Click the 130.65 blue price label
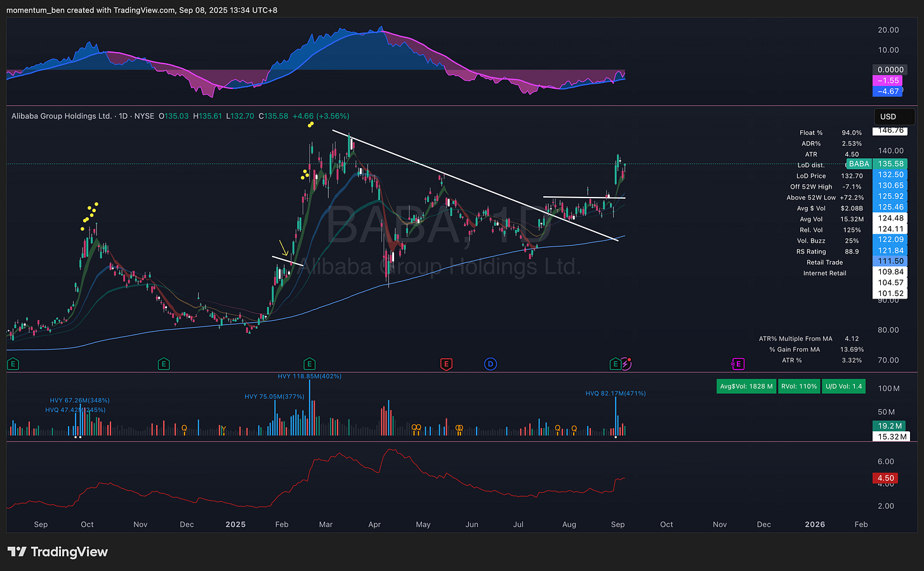924x571 pixels. pos(890,185)
